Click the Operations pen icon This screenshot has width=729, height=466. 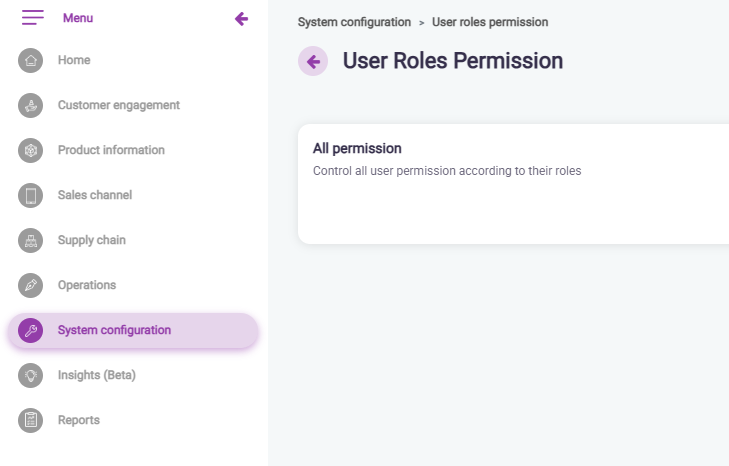pos(31,285)
